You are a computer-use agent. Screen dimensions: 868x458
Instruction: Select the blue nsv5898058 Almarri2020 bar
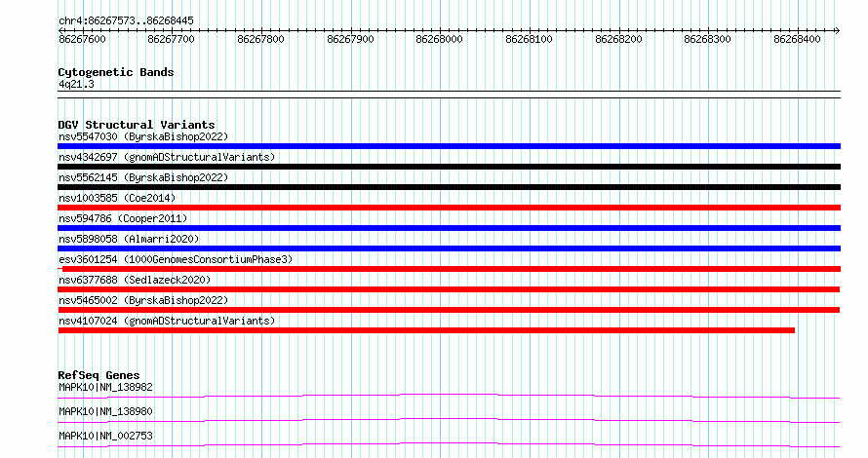(x=449, y=248)
